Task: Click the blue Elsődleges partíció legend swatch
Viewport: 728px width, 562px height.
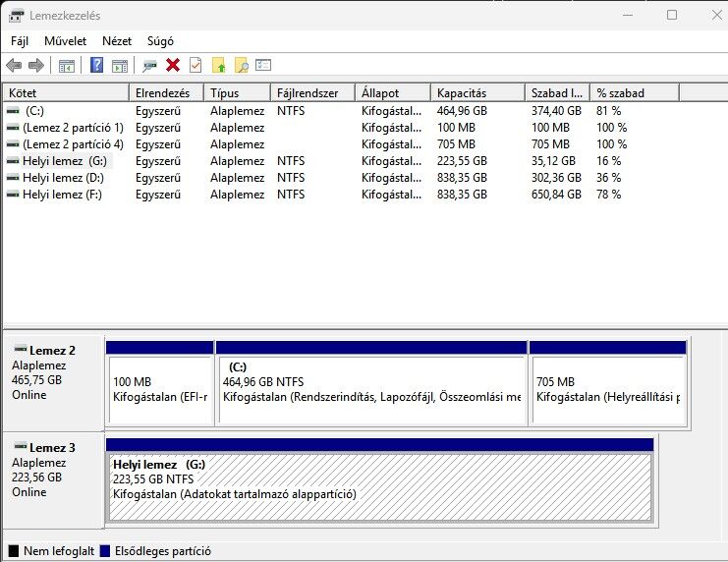Action: point(105,551)
